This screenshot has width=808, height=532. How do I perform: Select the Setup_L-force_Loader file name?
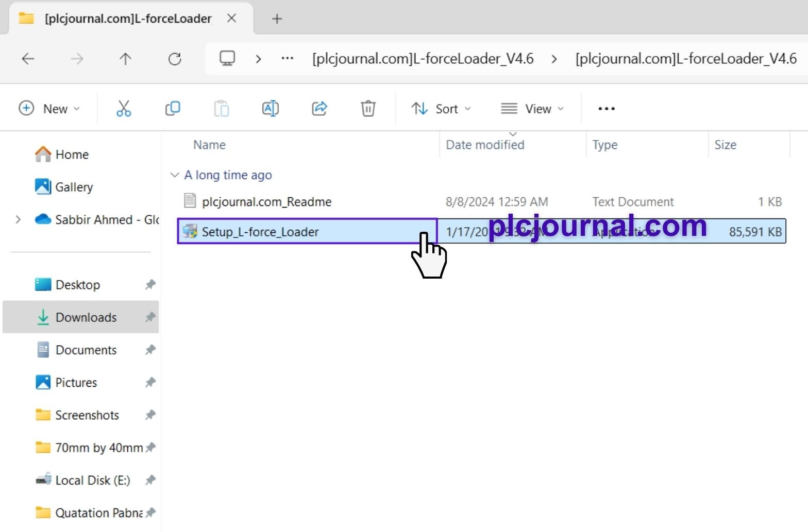click(x=260, y=232)
